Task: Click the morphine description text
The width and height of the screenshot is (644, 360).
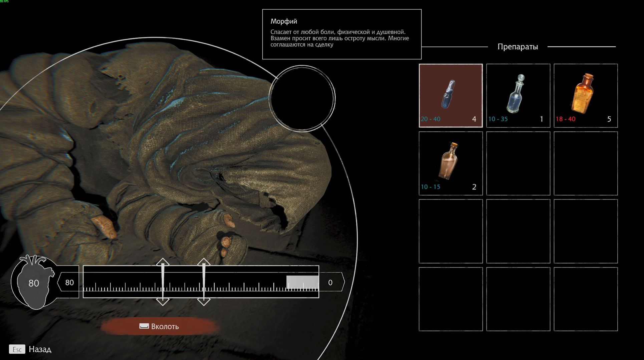Action: (x=340, y=38)
